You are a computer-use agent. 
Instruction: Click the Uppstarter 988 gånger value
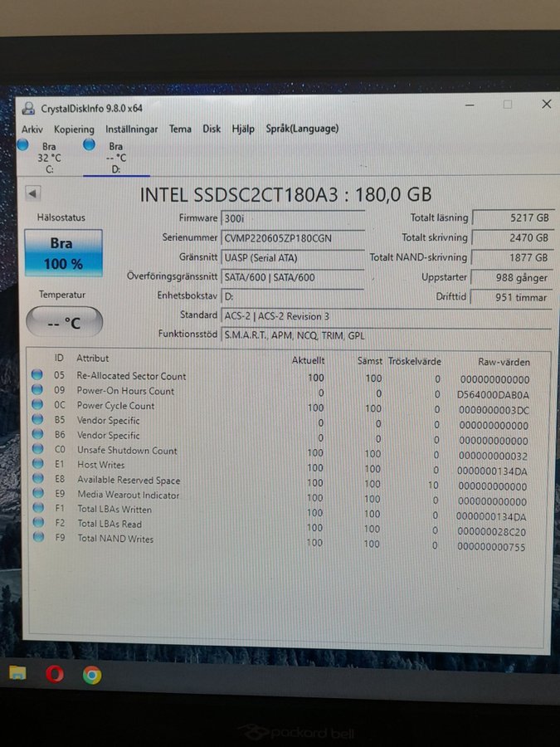tap(513, 277)
